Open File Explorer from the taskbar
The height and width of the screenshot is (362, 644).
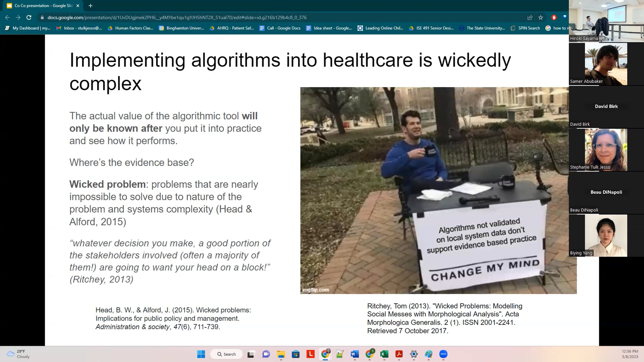point(281,354)
